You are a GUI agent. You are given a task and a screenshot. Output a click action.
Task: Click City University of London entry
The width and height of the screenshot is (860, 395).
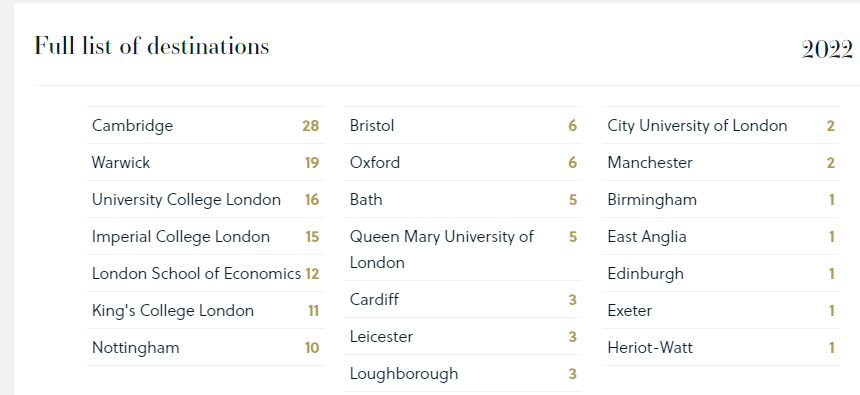pos(721,126)
